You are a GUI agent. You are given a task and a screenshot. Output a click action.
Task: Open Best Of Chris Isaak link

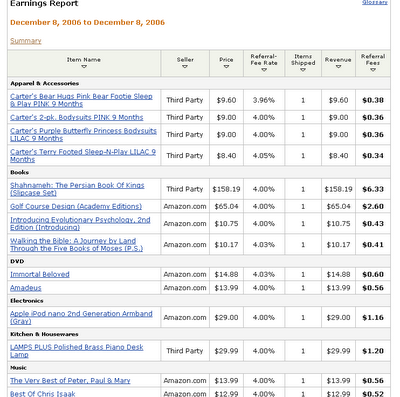(x=43, y=394)
